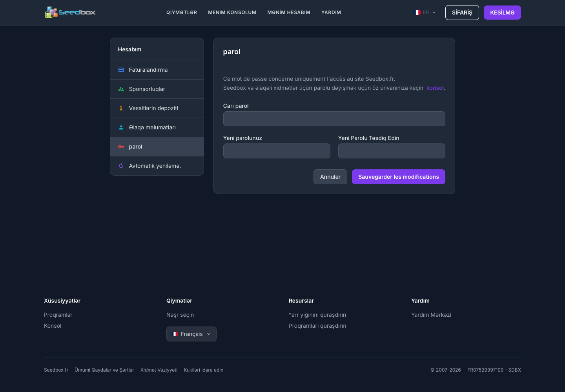
Task: Focus the Cari parol input field
Action: click(334, 119)
